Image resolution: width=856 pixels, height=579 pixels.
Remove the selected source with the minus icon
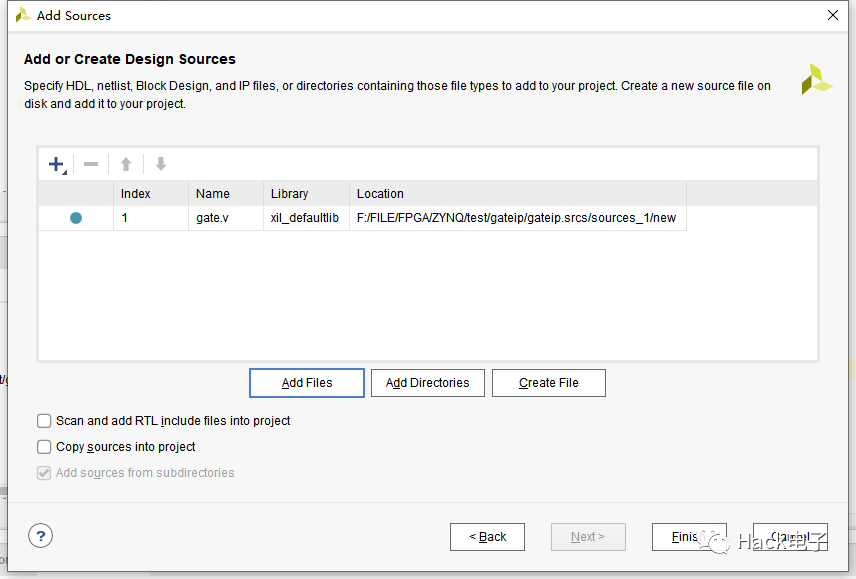click(91, 164)
